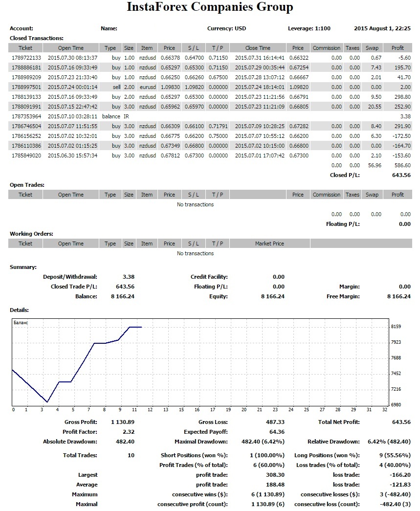Select the "Details:" section heading
420x511 pixels.
click(x=19, y=310)
